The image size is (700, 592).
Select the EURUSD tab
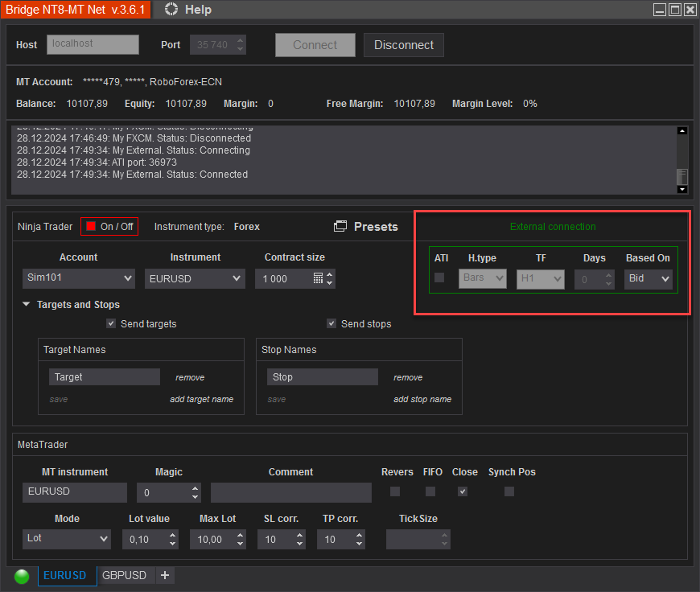tap(64, 575)
